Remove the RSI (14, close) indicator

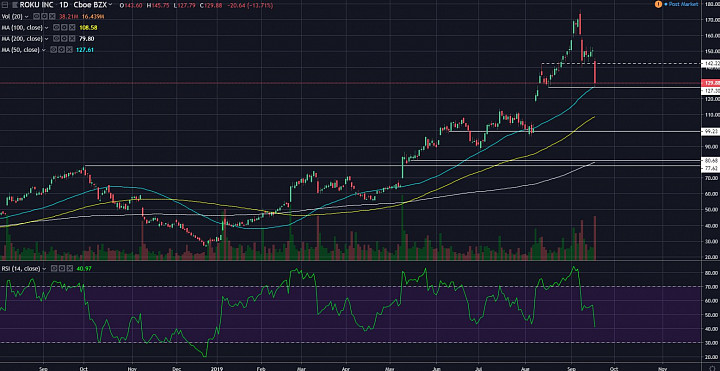click(70, 268)
